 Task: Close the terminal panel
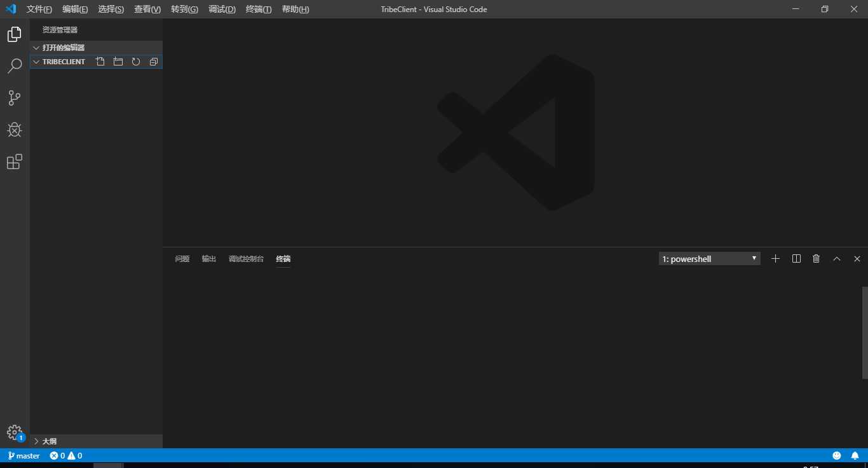857,259
